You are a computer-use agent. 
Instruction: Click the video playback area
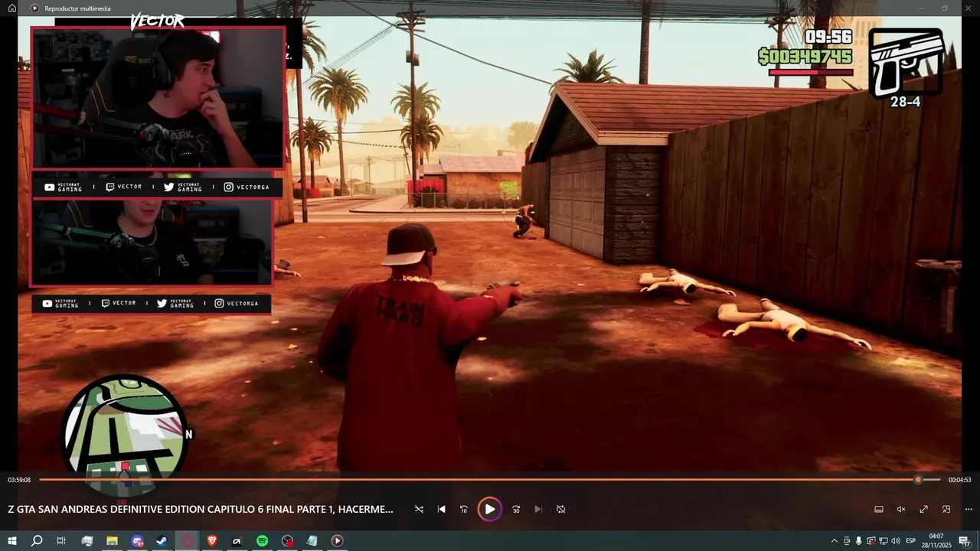490,243
